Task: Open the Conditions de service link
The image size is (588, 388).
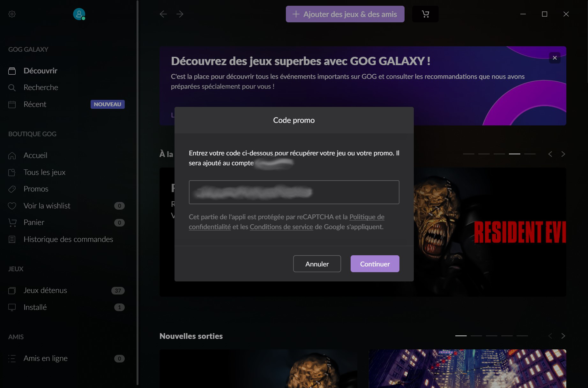Action: [x=281, y=227]
